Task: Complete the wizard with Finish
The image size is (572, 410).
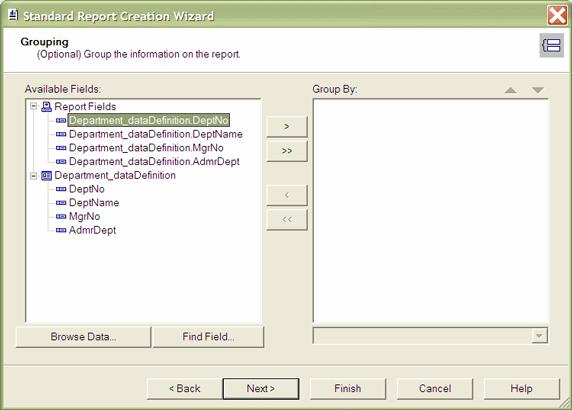Action: click(x=348, y=388)
